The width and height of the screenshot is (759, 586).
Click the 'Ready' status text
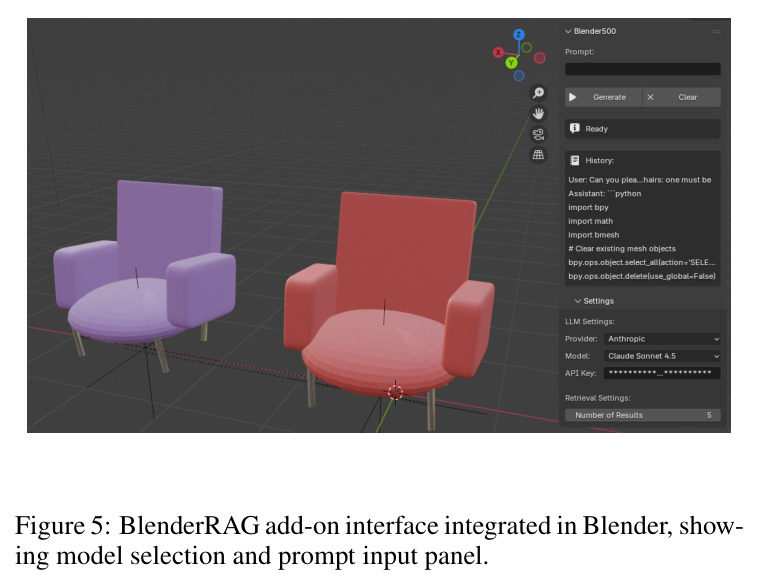(x=596, y=129)
